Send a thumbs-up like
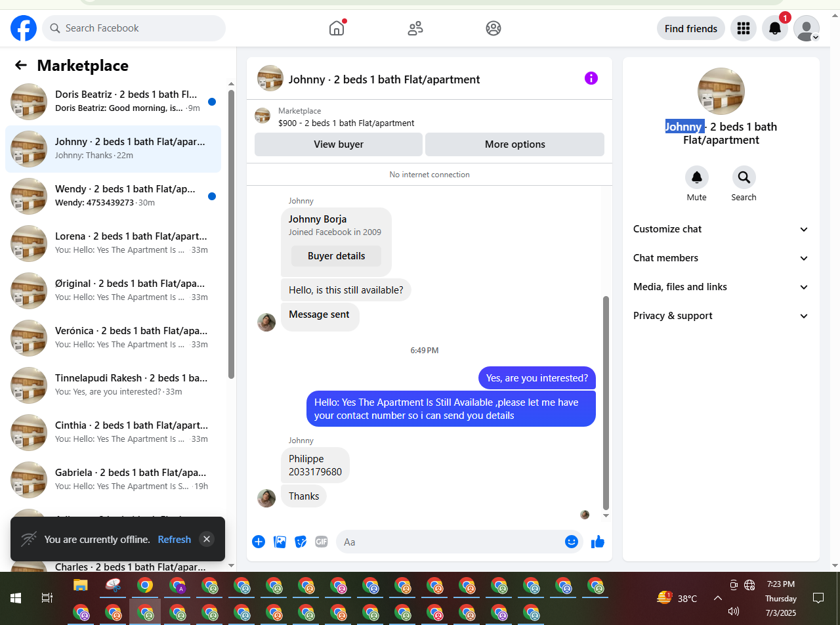The image size is (840, 625). (597, 542)
